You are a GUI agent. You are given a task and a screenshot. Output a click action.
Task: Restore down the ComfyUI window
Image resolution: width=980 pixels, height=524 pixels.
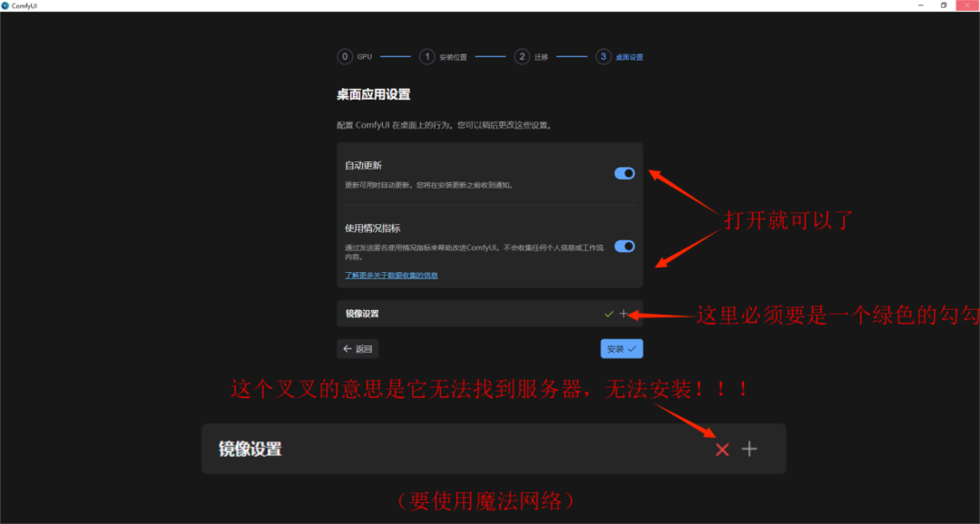[x=944, y=5]
